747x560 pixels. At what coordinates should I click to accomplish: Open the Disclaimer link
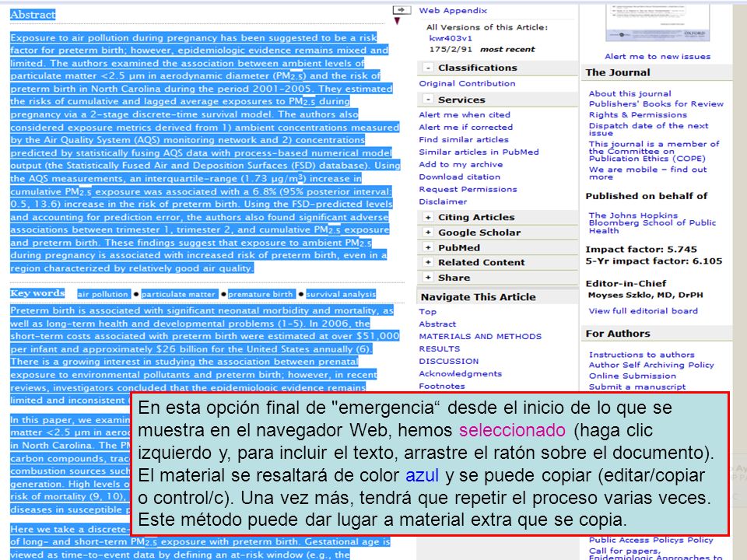pos(443,201)
